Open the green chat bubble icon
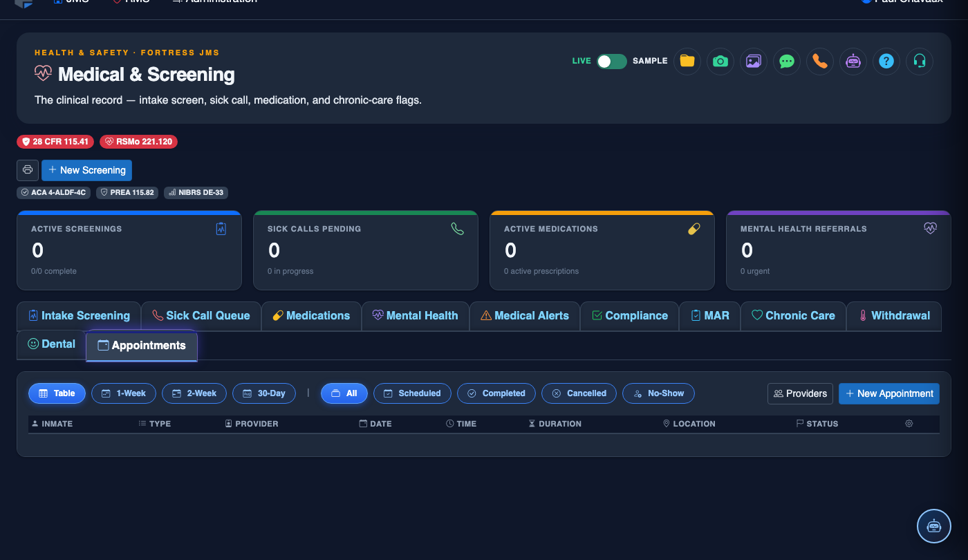The height and width of the screenshot is (560, 968). [787, 61]
